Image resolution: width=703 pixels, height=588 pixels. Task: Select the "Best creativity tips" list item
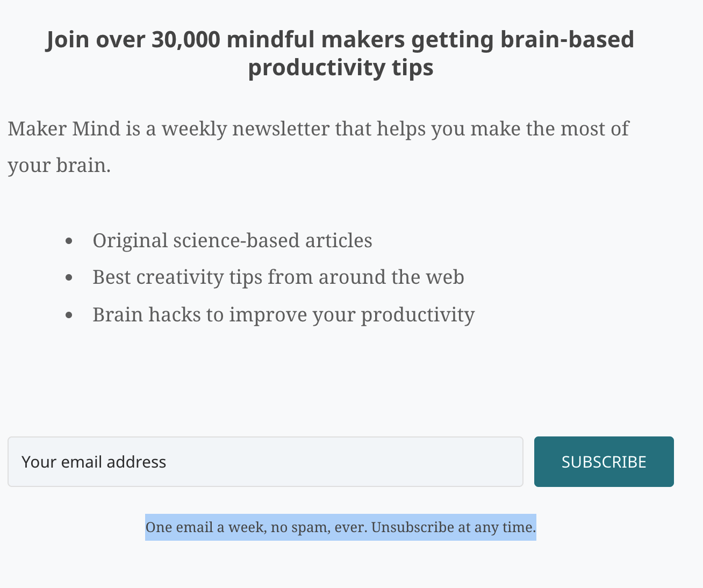click(278, 277)
